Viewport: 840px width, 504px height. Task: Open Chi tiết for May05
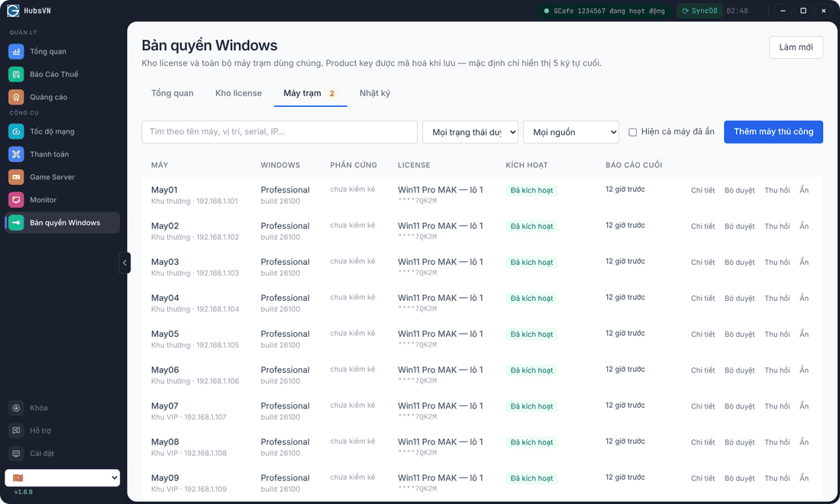(x=703, y=334)
